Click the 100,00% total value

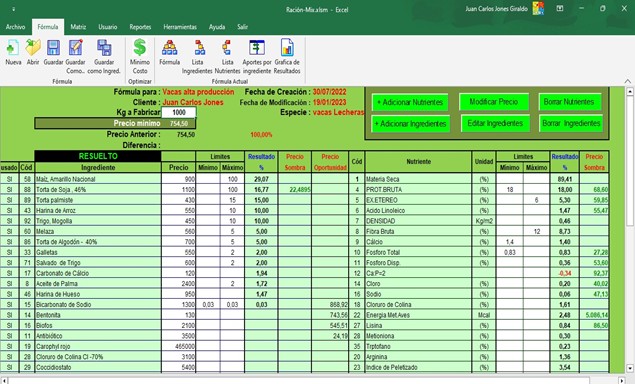point(261,134)
